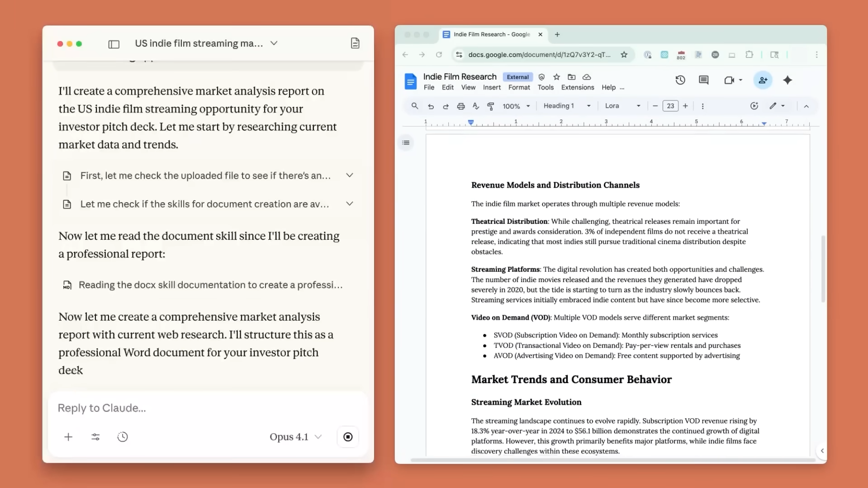This screenshot has height=488, width=868.
Task: Click the paint format roller icon
Action: tap(490, 106)
